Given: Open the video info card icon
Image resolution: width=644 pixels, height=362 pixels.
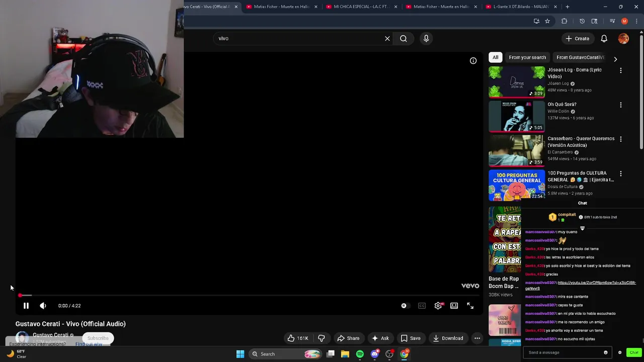Looking at the screenshot, I should point(473,61).
